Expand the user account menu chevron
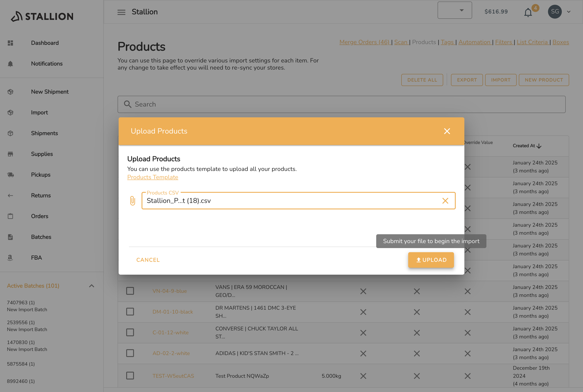The width and height of the screenshot is (583, 392). click(569, 12)
